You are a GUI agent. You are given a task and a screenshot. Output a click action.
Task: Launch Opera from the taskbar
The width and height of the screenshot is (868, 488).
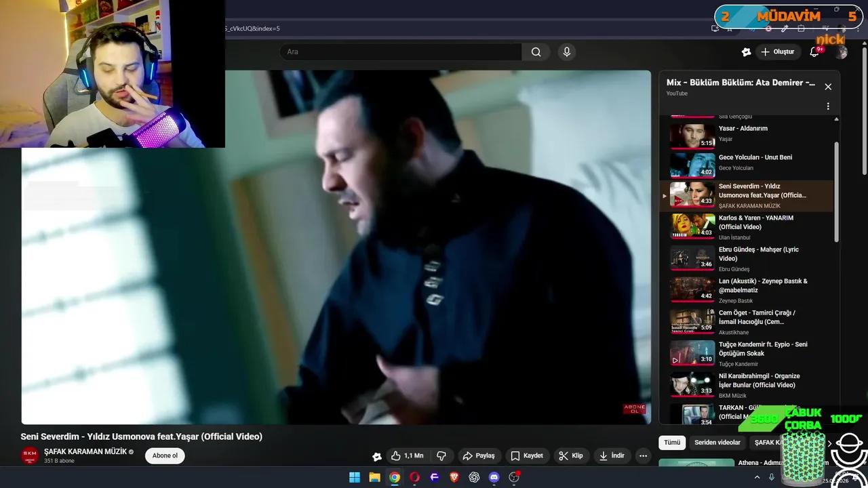(x=414, y=477)
